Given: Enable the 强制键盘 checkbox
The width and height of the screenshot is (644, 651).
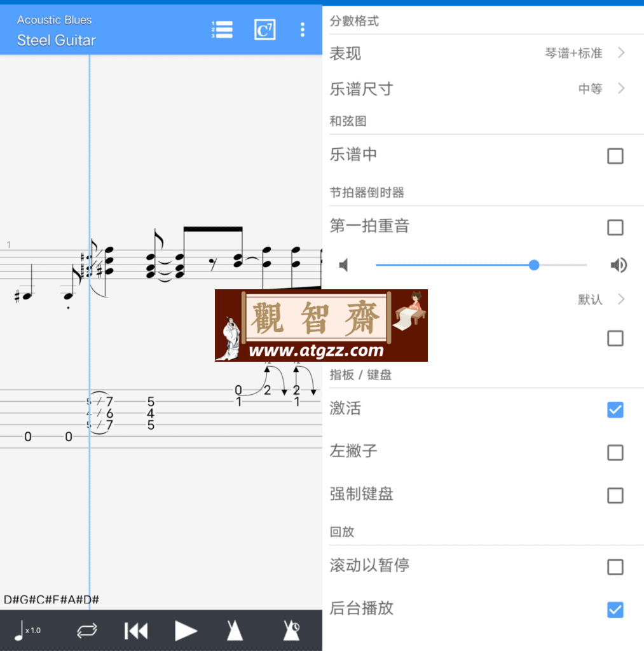Looking at the screenshot, I should [x=615, y=495].
